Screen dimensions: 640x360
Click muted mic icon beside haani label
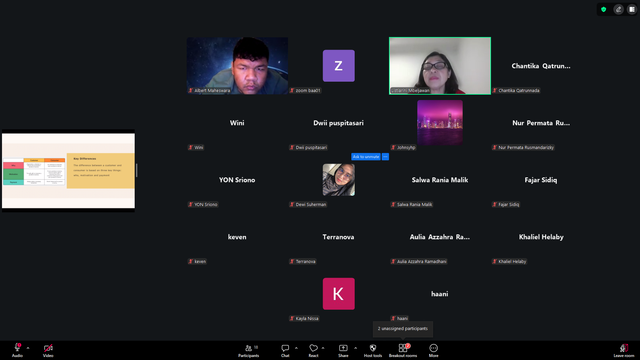[x=393, y=318]
